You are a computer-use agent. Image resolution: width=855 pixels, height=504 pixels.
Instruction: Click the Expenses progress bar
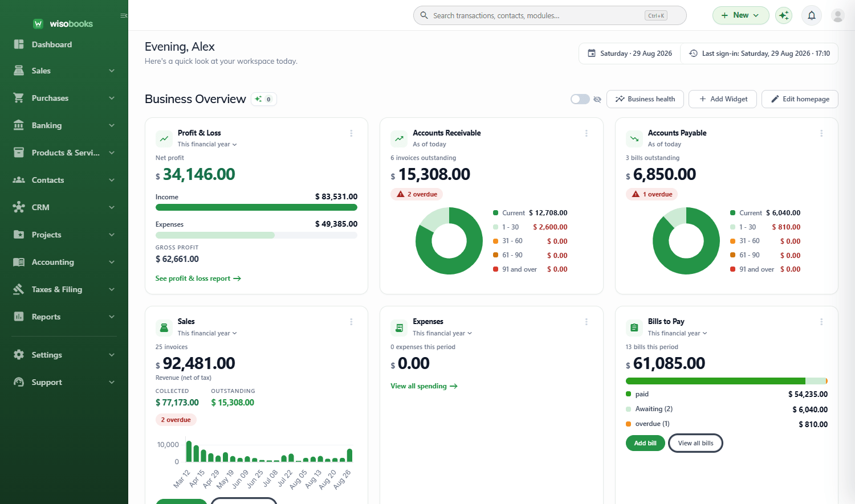tap(256, 235)
